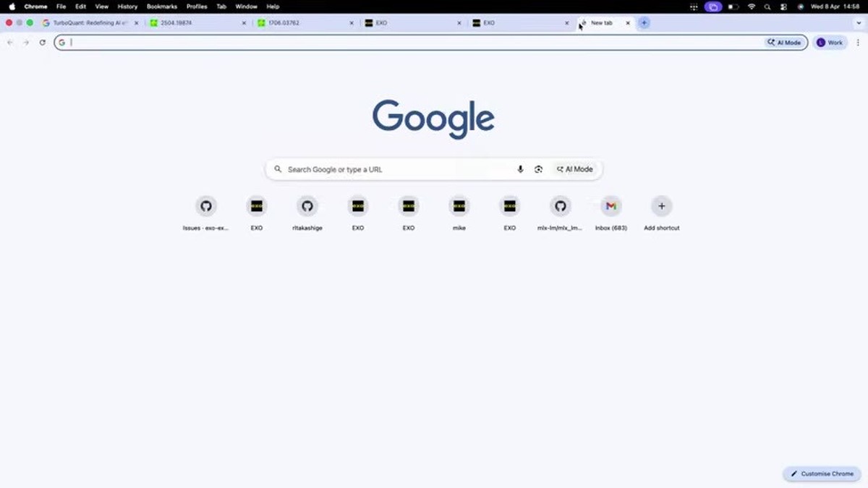
Task: Open the History menu
Action: coord(127,7)
